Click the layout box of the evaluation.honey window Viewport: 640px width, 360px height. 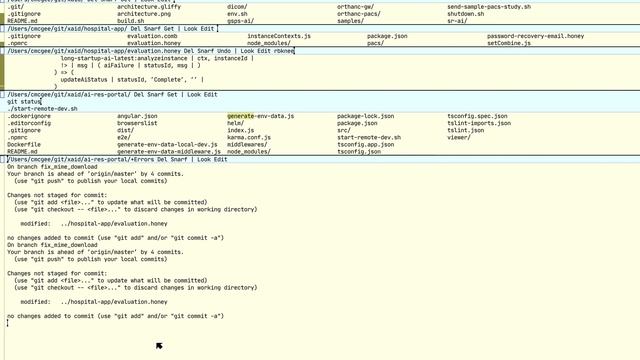tap(2, 51)
